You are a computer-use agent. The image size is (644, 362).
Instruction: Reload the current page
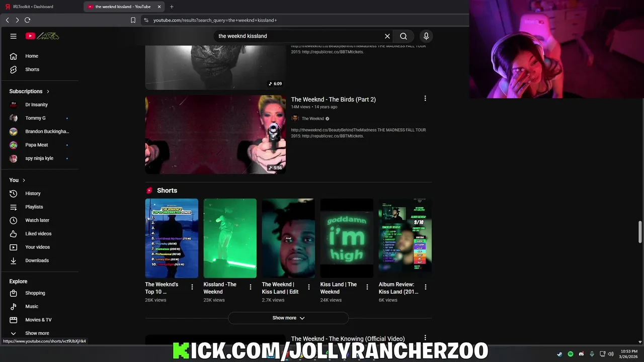point(27,20)
